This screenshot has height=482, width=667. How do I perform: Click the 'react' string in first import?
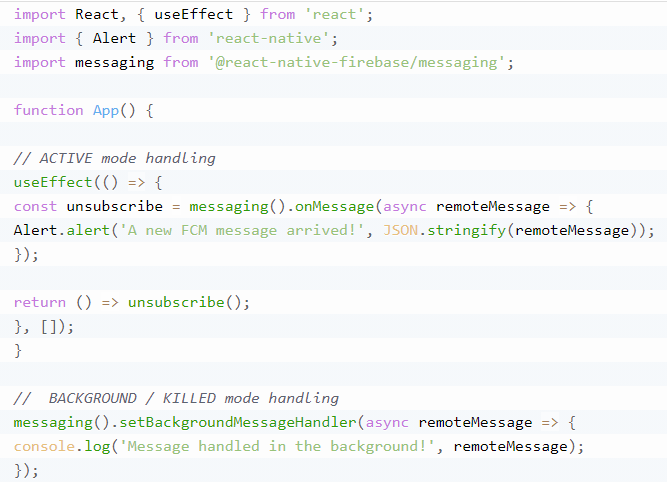click(x=334, y=14)
